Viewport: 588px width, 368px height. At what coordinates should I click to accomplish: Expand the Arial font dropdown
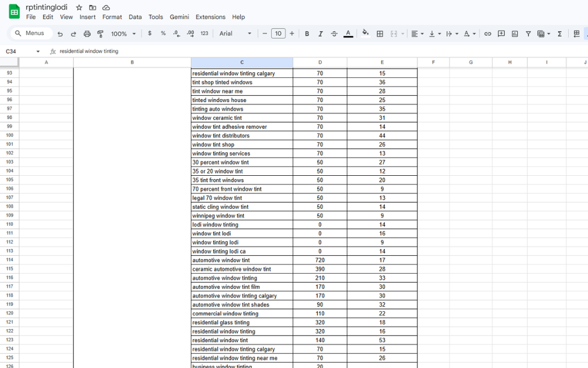(x=236, y=34)
